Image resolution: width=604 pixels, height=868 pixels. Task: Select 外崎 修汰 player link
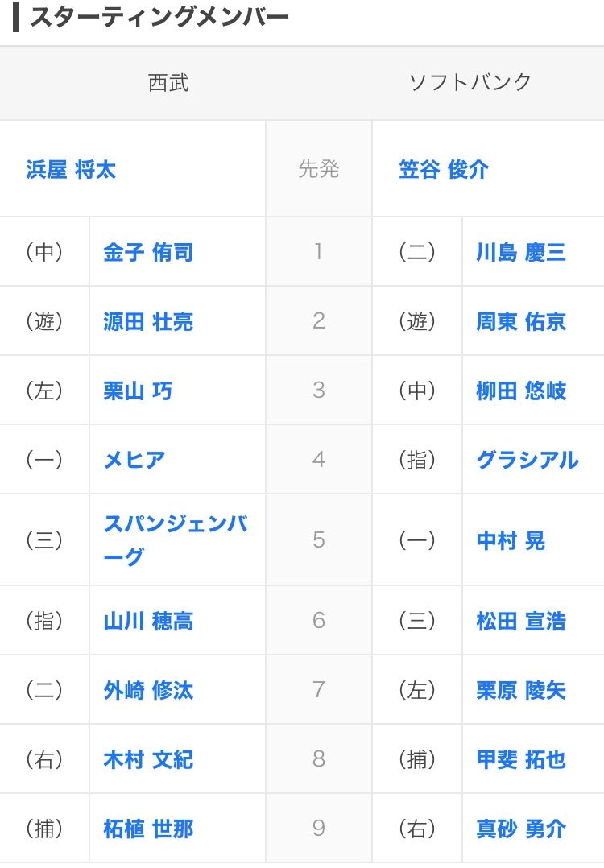(x=148, y=690)
